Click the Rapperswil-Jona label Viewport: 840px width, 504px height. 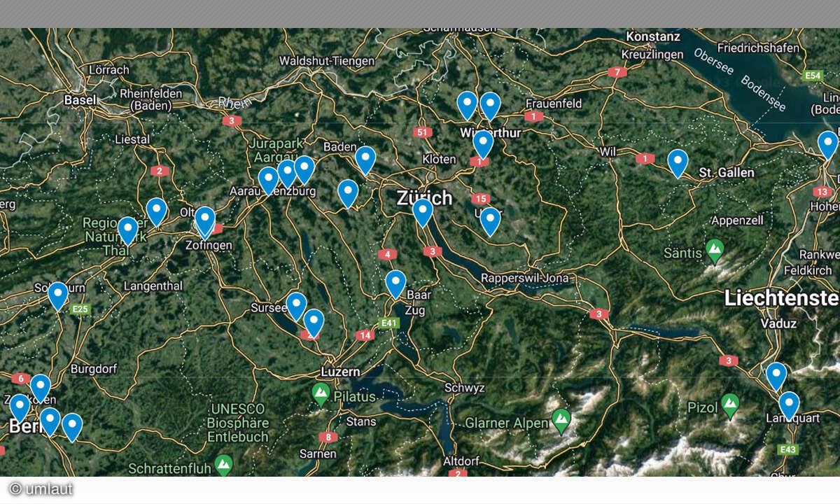526,278
